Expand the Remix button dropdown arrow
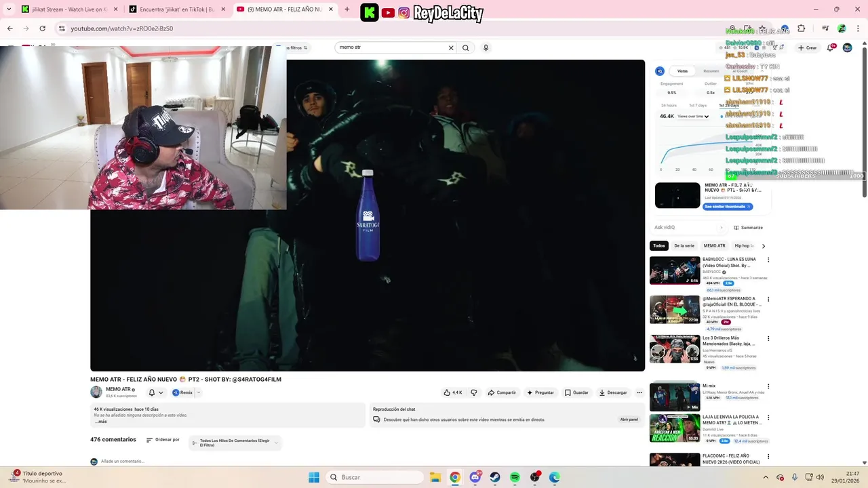The width and height of the screenshot is (868, 488). (x=198, y=392)
